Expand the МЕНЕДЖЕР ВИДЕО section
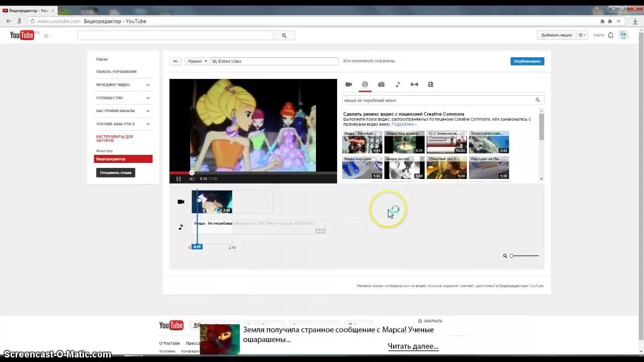644x362 pixels. point(123,84)
